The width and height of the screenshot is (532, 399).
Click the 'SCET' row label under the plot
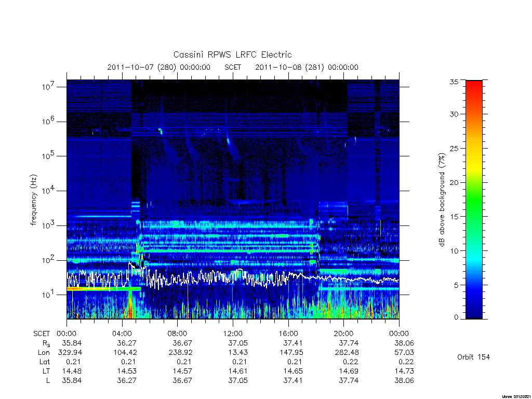(42, 334)
